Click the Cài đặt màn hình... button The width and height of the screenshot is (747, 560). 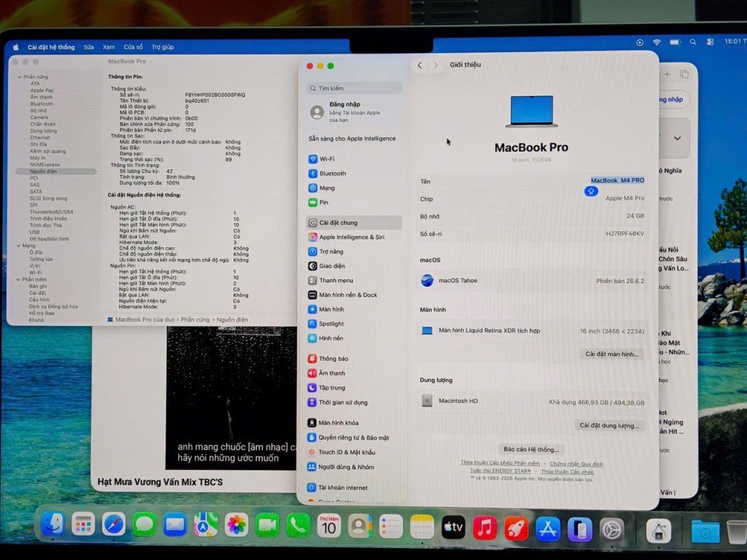coord(612,354)
